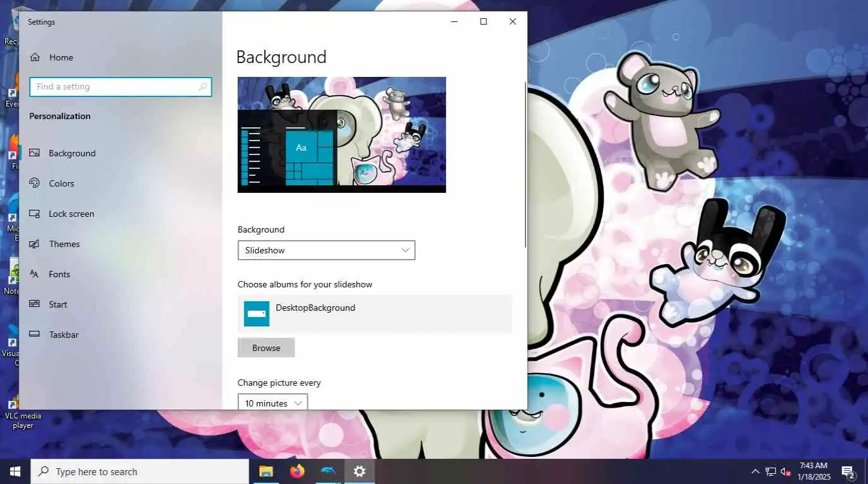Click the Settings window vertical scrollbar
The image size is (868, 484).
(525, 164)
